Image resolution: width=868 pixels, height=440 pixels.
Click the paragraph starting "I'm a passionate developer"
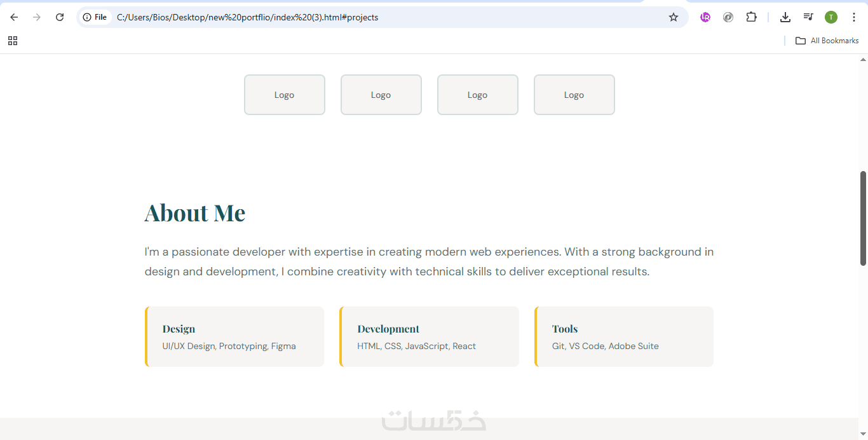[430, 262]
